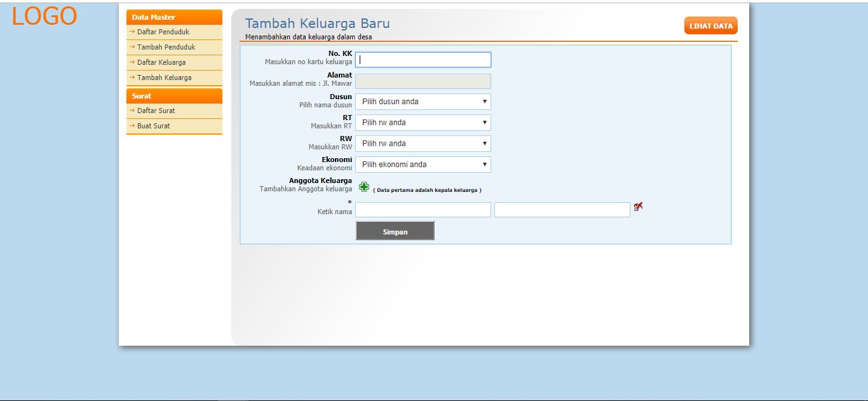
Task: Click the No. KK input field
Action: click(423, 59)
